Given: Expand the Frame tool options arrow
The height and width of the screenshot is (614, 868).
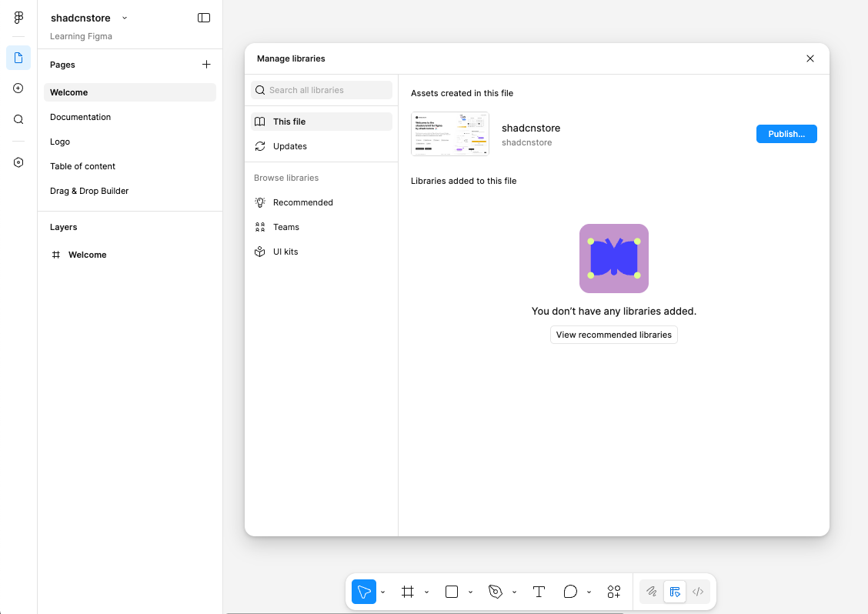Looking at the screenshot, I should pyautogui.click(x=426, y=592).
